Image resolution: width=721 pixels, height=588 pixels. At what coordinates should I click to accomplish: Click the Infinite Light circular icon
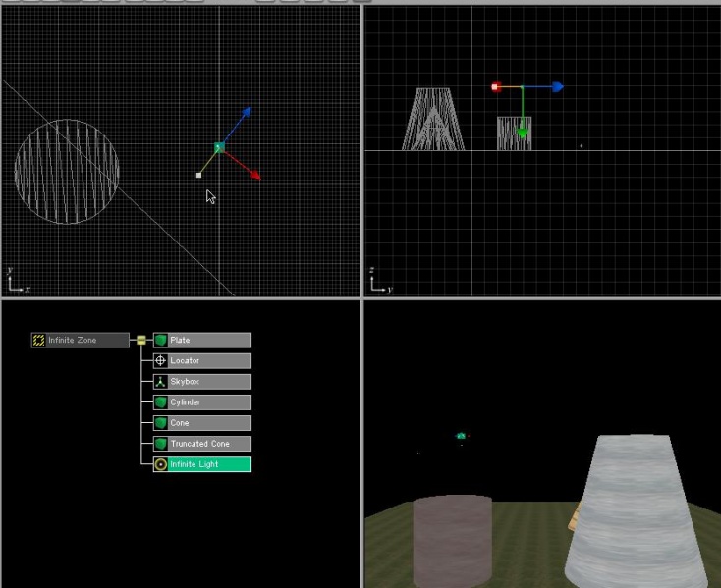[161, 464]
